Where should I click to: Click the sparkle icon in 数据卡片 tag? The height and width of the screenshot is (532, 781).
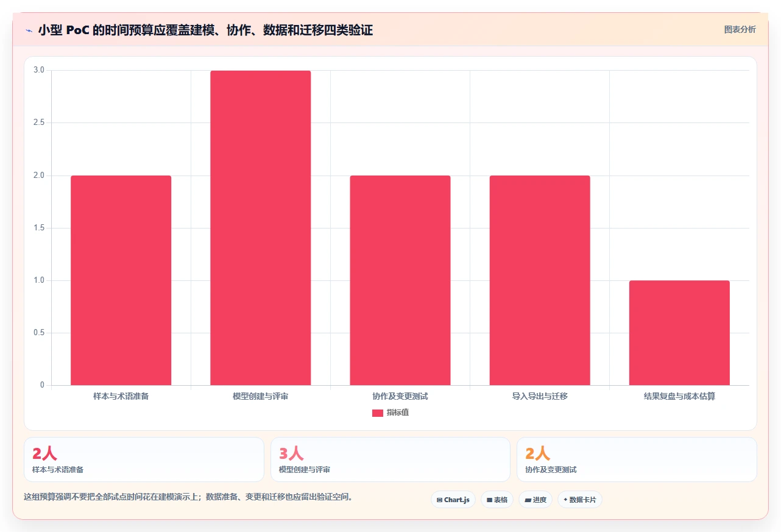(x=565, y=500)
